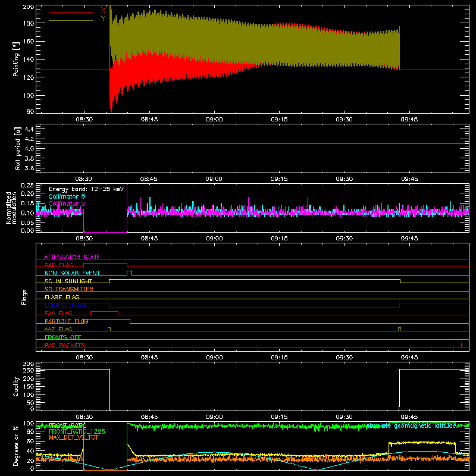Click the 'Quality' axis title
This screenshot has width=476, height=476.
(x=16, y=386)
